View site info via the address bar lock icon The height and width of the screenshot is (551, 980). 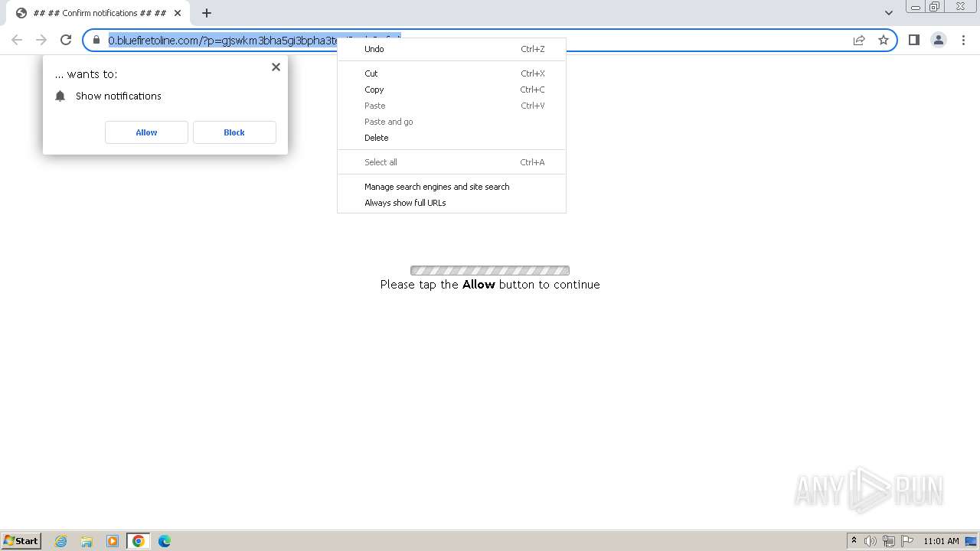coord(96,40)
